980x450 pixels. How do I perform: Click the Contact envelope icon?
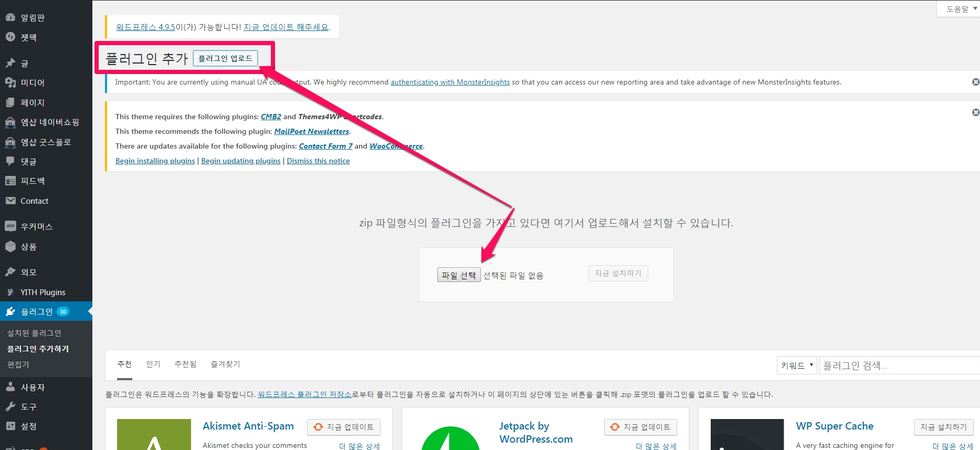(x=10, y=201)
